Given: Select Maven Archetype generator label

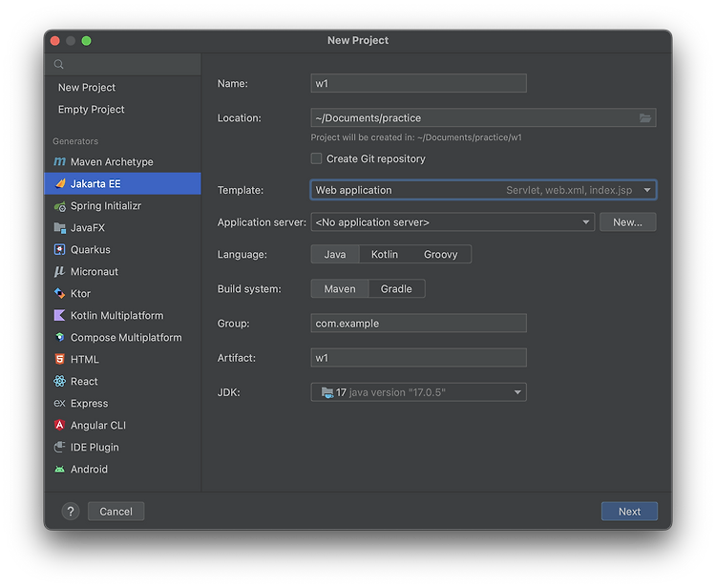Looking at the screenshot, I should click(112, 161).
